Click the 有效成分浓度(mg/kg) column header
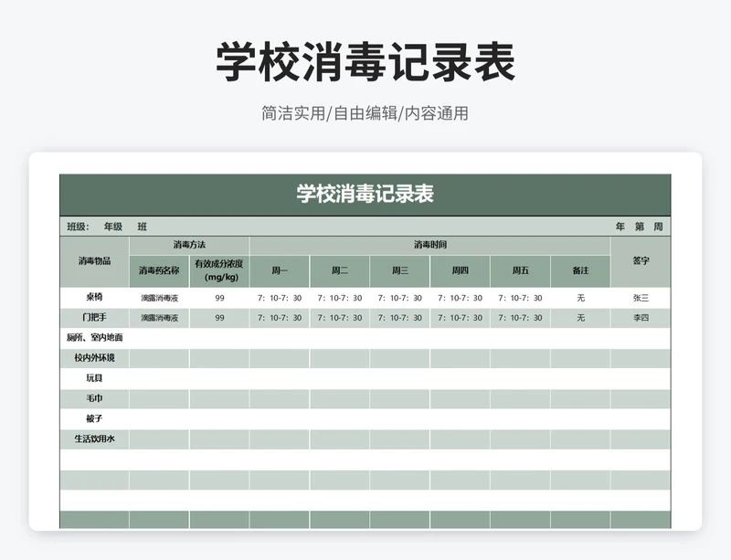 [219, 271]
